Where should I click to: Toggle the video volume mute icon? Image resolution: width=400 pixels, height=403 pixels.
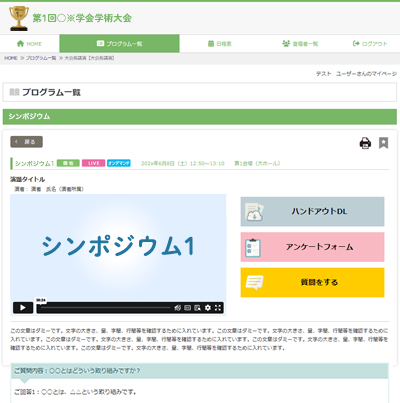178,308
